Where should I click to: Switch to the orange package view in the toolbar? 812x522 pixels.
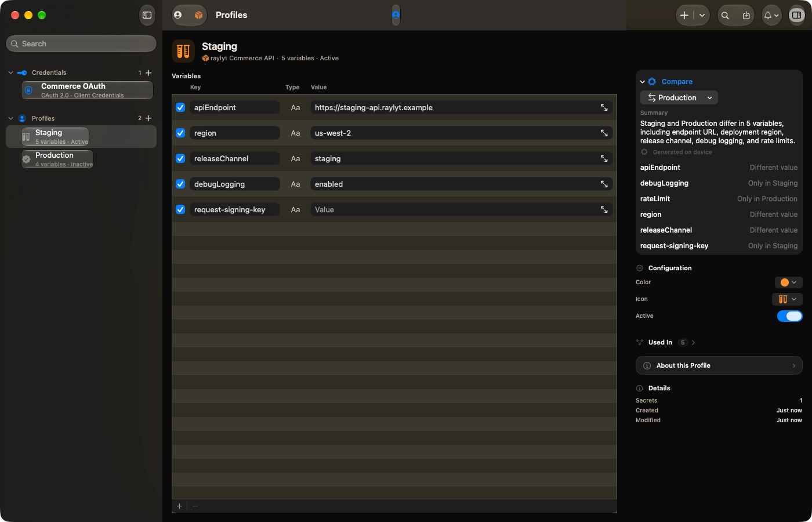coord(198,15)
